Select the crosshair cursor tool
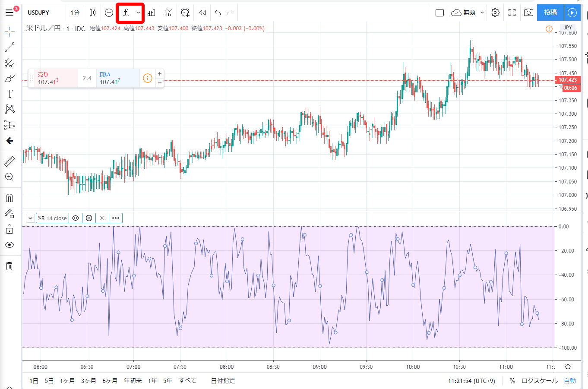Image resolution: width=588 pixels, height=389 pixels. 9,32
